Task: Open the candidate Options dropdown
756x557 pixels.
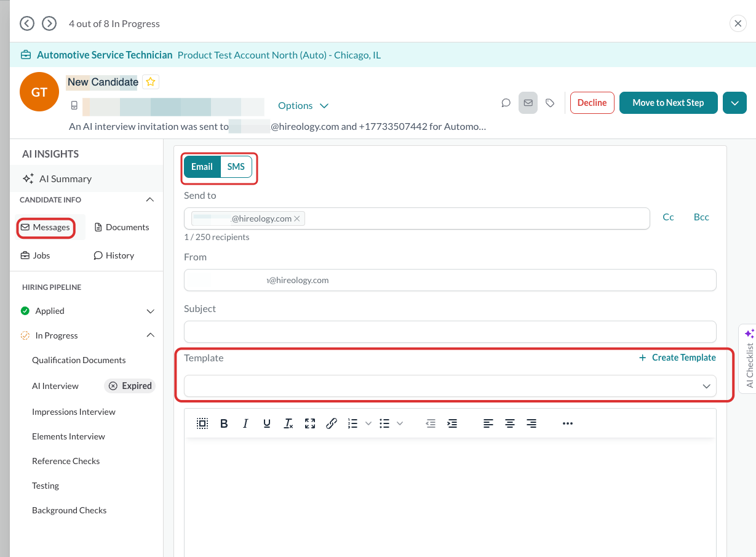Action: coord(303,106)
